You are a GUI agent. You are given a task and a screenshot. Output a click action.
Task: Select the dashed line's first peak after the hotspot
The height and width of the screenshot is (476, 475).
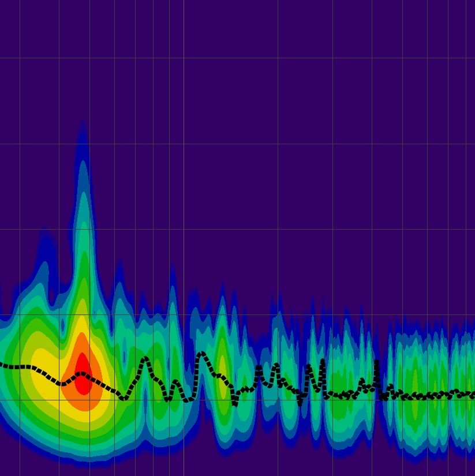click(145, 359)
